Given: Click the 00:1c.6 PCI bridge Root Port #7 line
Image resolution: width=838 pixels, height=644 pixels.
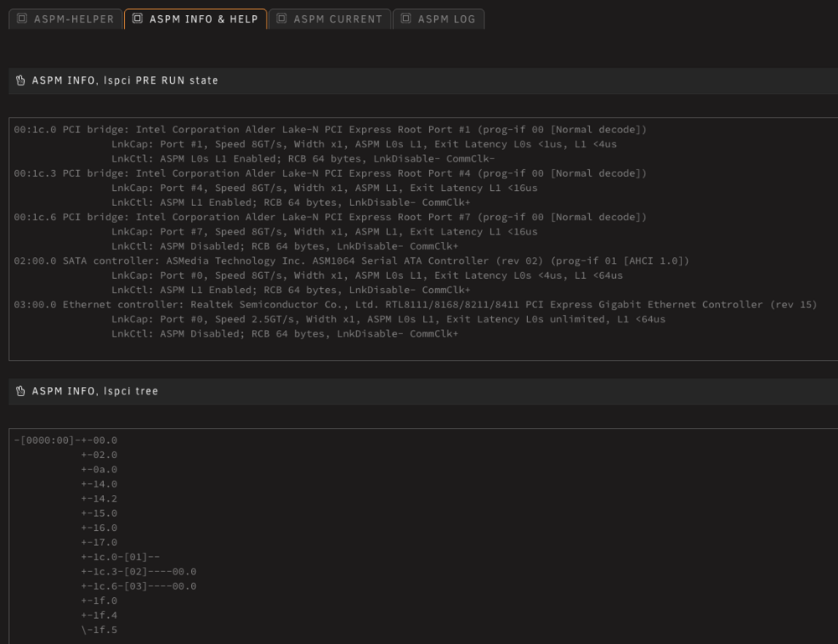Looking at the screenshot, I should tap(330, 218).
